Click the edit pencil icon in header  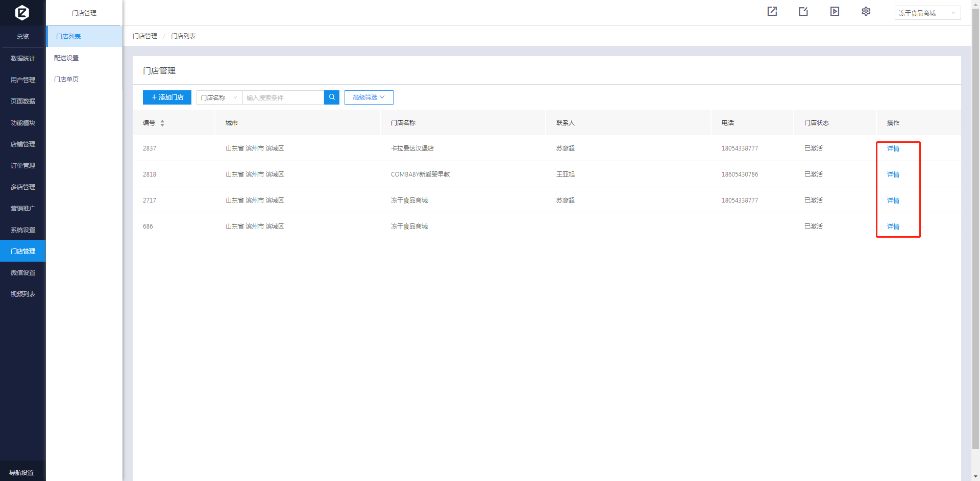pyautogui.click(x=803, y=11)
